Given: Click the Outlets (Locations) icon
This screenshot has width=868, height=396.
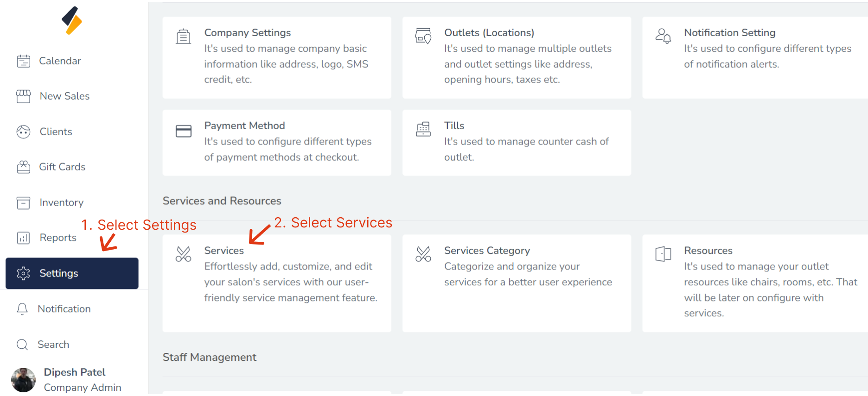Looking at the screenshot, I should click(x=423, y=36).
